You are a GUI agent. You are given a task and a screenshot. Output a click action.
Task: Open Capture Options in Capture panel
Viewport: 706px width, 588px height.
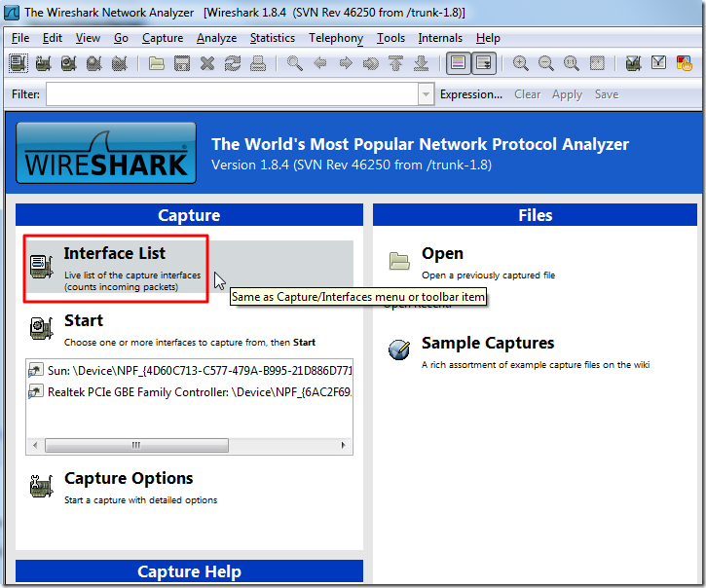129,478
